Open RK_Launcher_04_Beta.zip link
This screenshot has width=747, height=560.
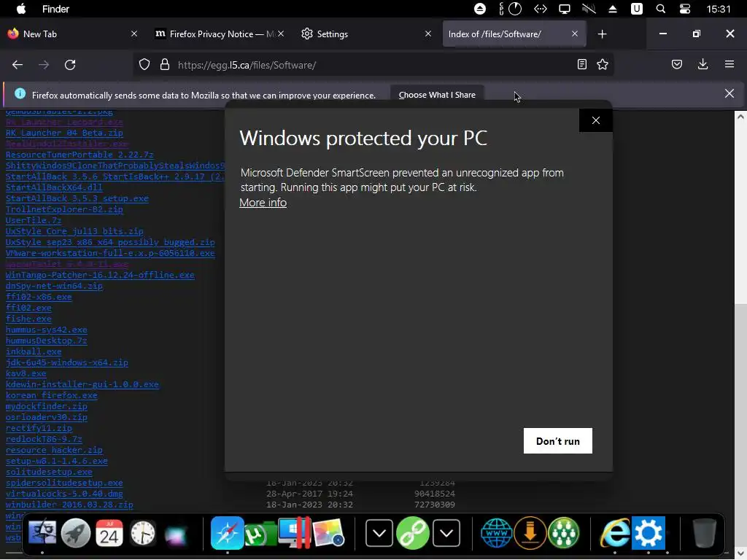(x=64, y=133)
